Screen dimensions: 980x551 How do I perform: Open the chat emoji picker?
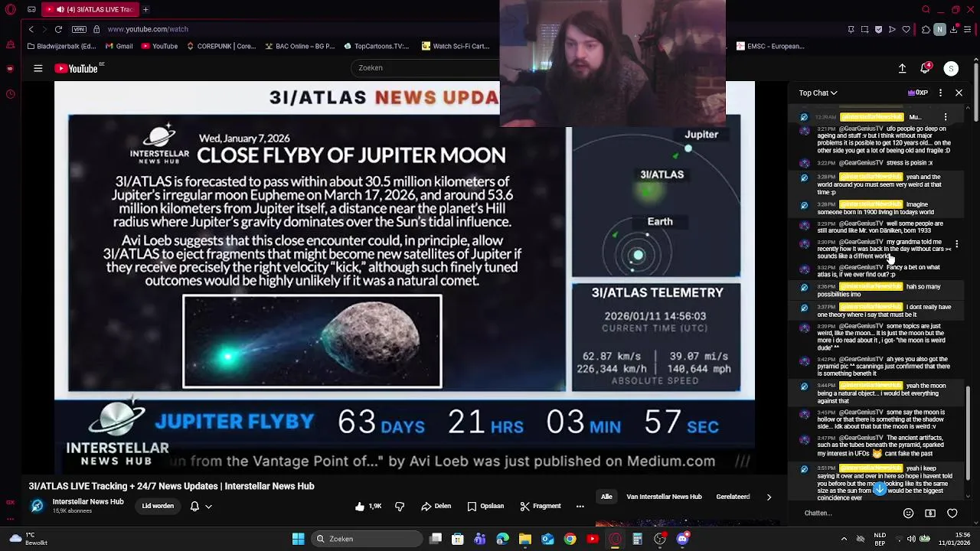click(x=908, y=513)
